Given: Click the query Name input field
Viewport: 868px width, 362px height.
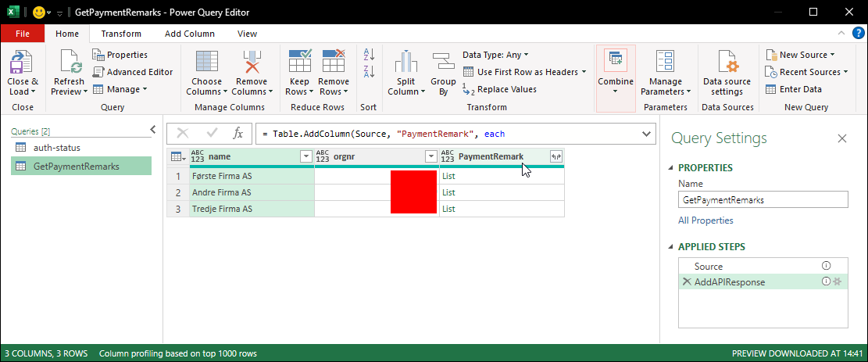Looking at the screenshot, I should (x=763, y=200).
